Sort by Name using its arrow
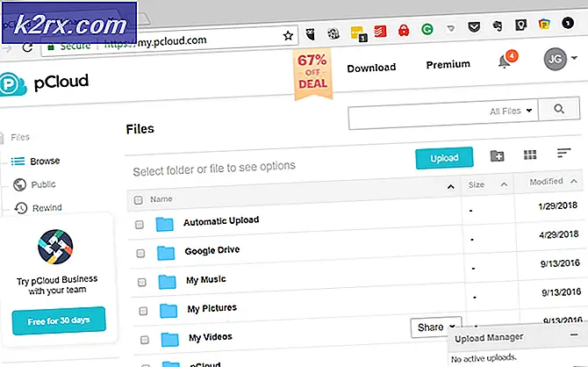 pos(451,187)
